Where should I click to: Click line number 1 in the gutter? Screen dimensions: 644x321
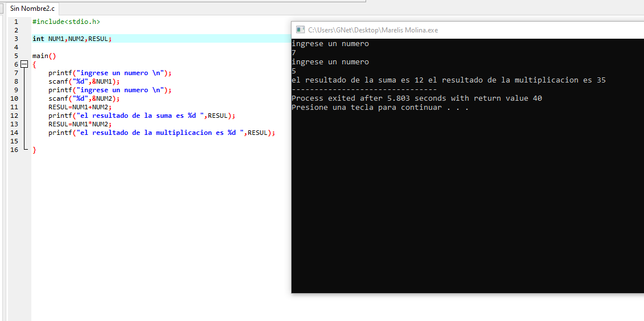(15, 22)
